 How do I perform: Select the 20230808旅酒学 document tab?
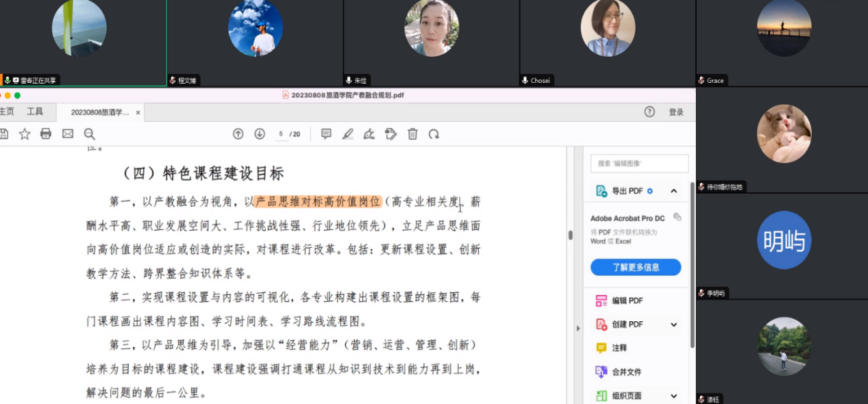pos(99,112)
